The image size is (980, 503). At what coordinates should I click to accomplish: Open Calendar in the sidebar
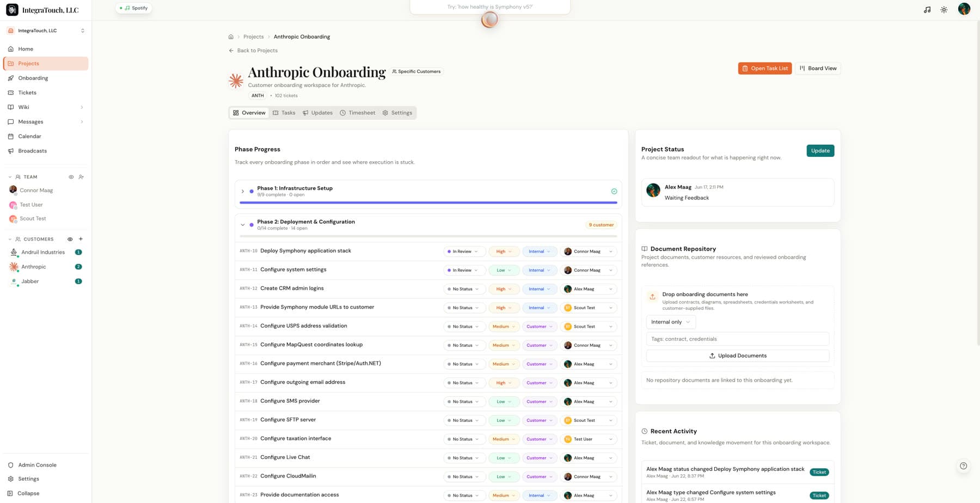coord(46,136)
